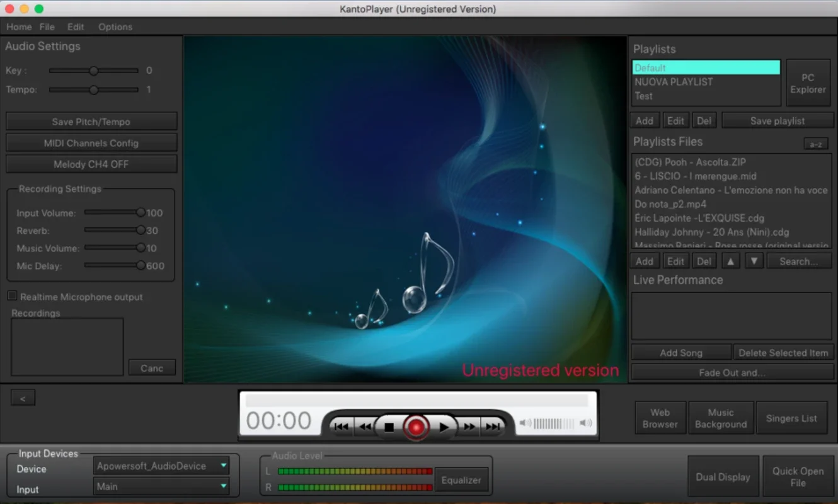Screen dimensions: 838x504
Task: Click Music Background button
Action: click(721, 418)
